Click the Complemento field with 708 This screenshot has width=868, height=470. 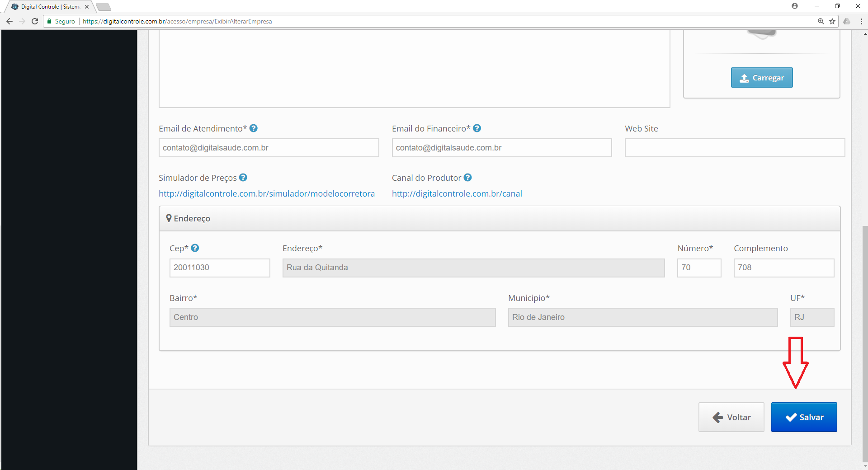pyautogui.click(x=784, y=268)
